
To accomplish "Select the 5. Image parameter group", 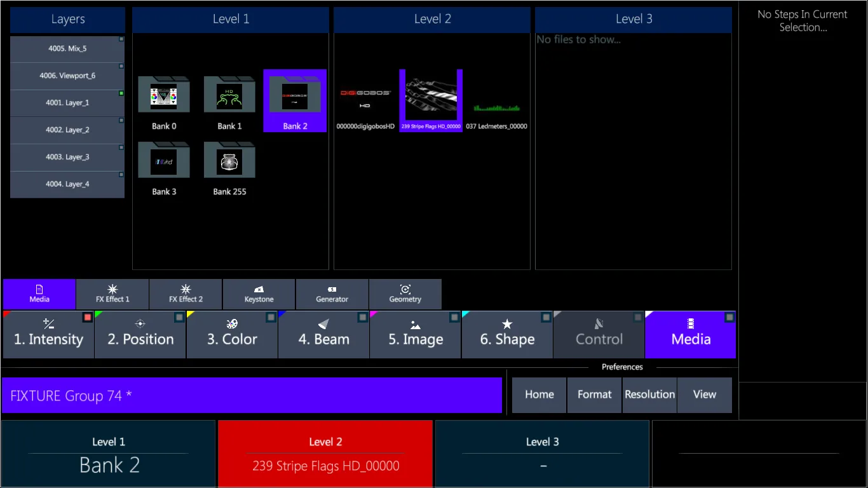I will pos(416,334).
